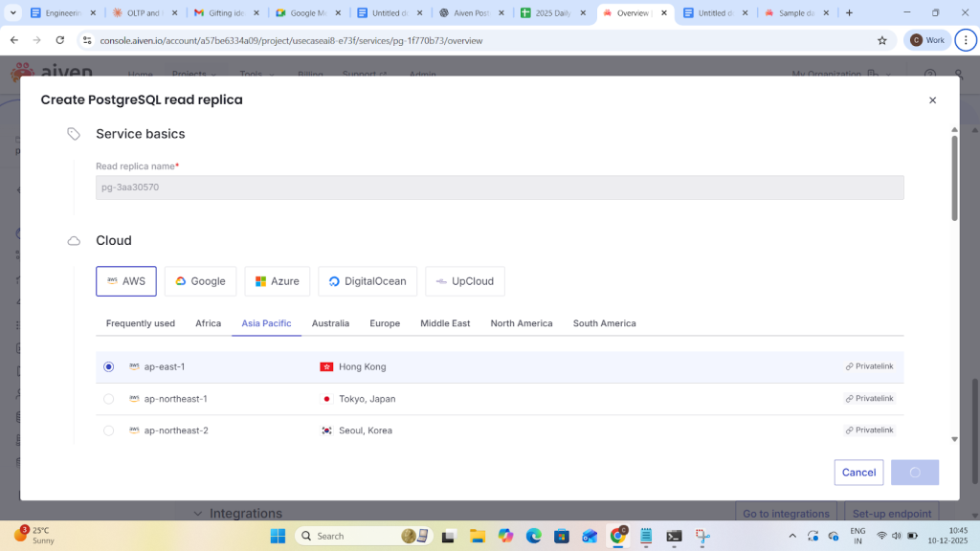
Task: Cancel the read replica creation
Action: coord(858,473)
